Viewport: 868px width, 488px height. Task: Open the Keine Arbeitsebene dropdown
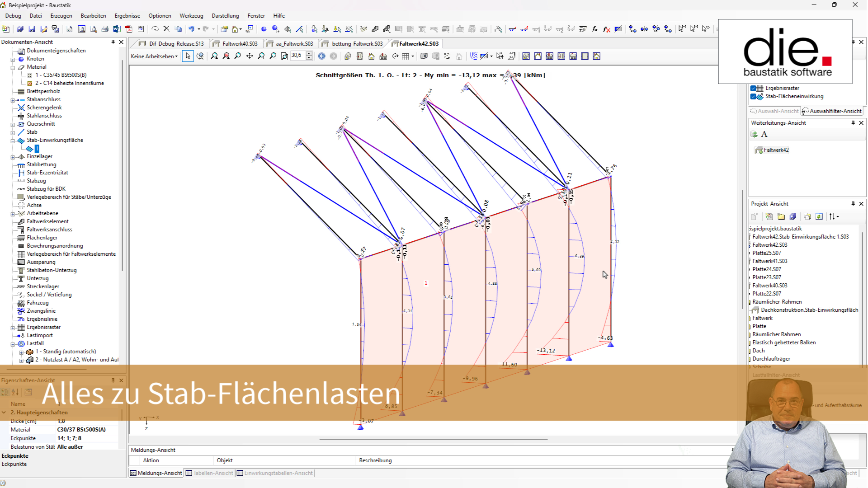pos(154,56)
